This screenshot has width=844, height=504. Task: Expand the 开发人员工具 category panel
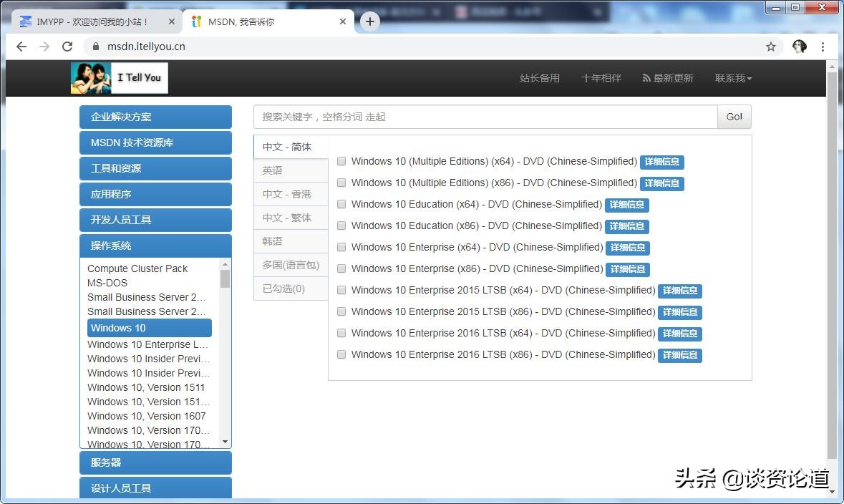155,220
